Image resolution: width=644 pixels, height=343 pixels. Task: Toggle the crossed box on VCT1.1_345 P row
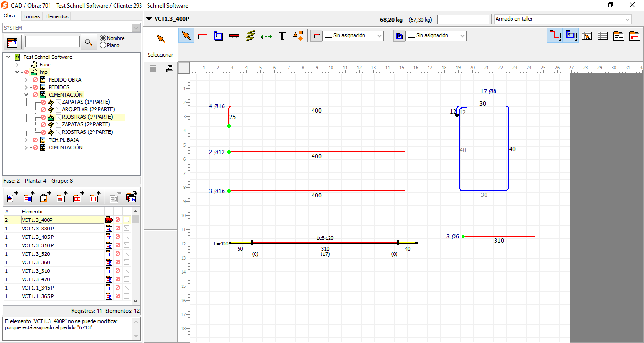click(x=126, y=288)
